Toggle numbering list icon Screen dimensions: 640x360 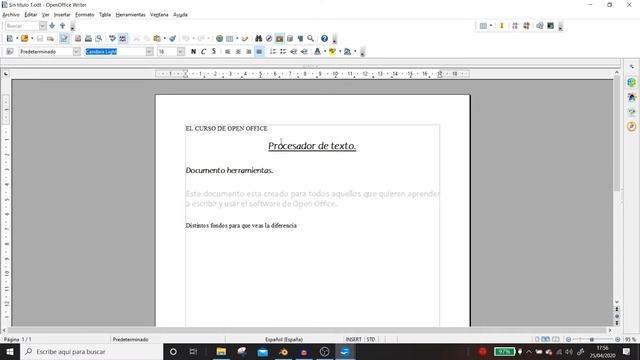point(273,51)
